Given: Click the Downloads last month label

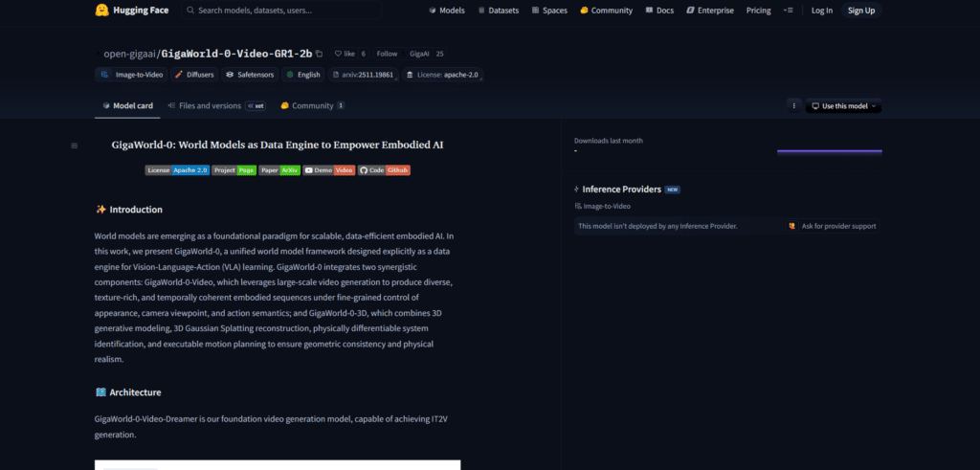Looking at the screenshot, I should [608, 141].
